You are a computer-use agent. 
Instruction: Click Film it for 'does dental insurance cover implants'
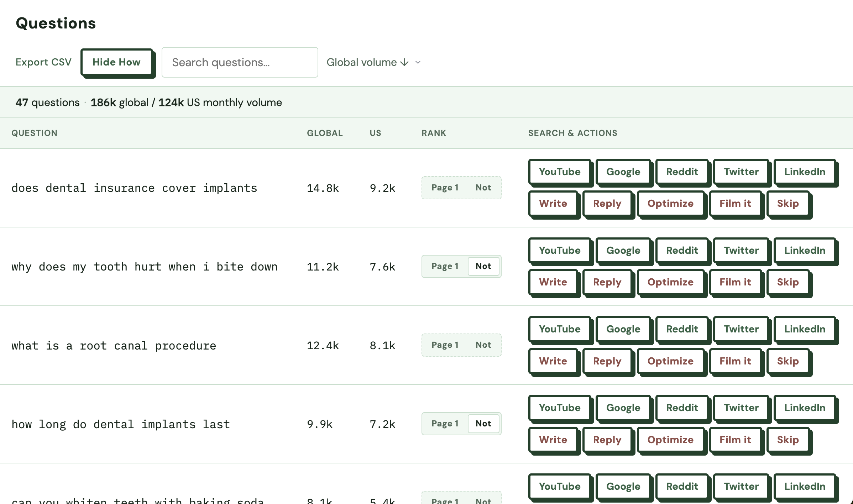[735, 203]
